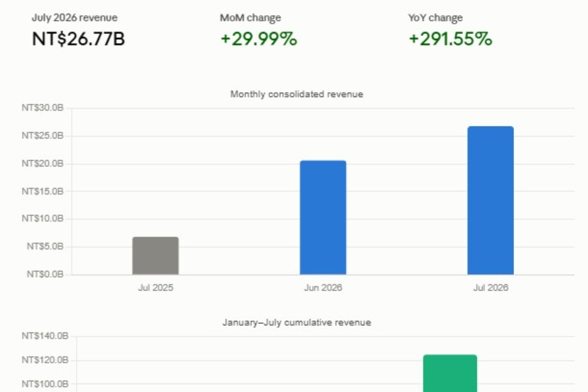Select the Jun 2026 blue revenue bar

(323, 218)
